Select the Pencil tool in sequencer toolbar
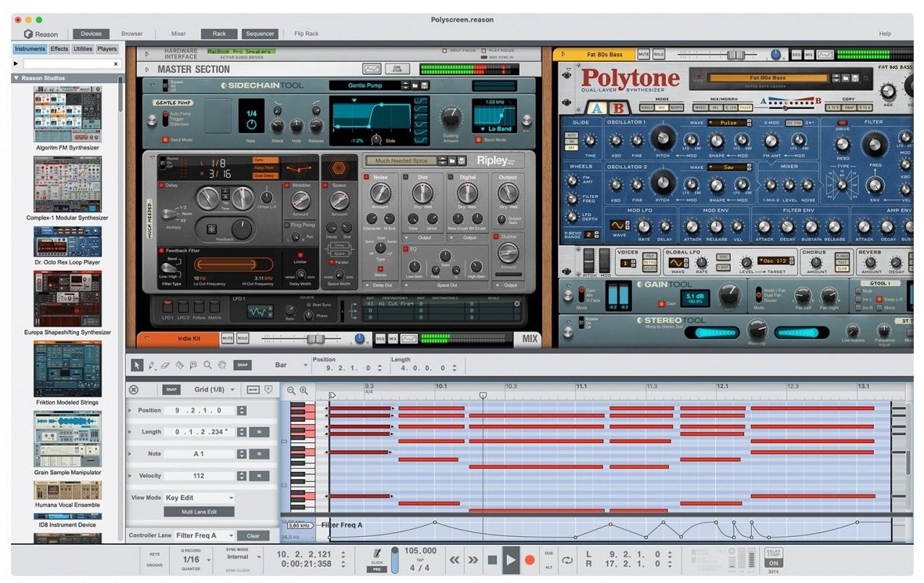The width and height of the screenshot is (924, 583). point(151,365)
